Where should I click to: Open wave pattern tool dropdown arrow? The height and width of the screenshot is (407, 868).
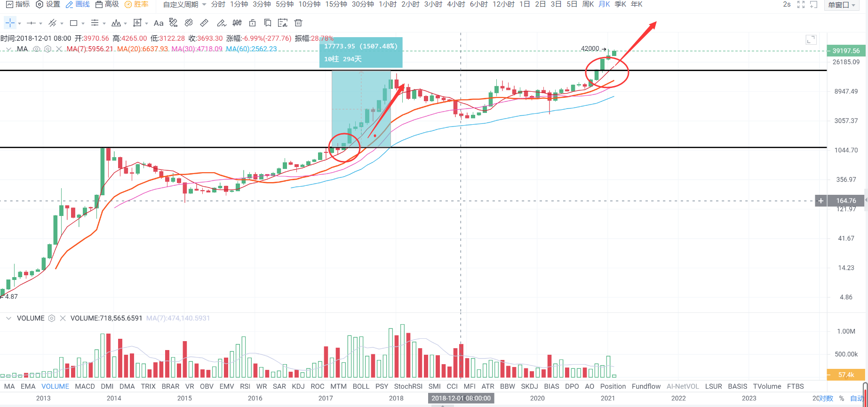point(125,24)
